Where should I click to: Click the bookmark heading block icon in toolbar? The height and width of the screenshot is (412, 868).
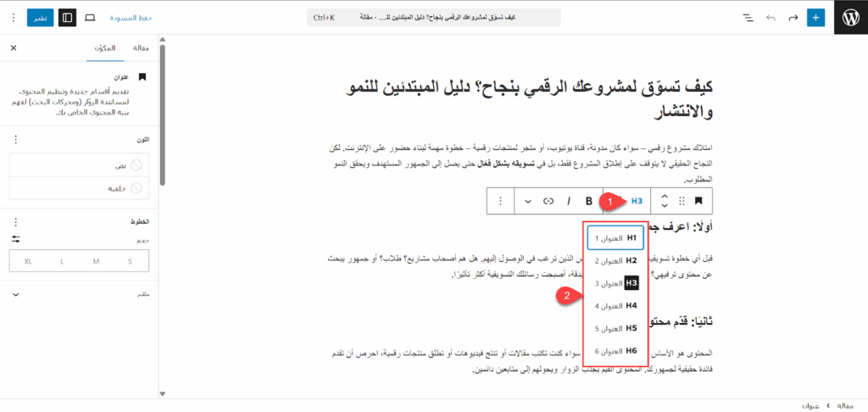click(x=698, y=201)
